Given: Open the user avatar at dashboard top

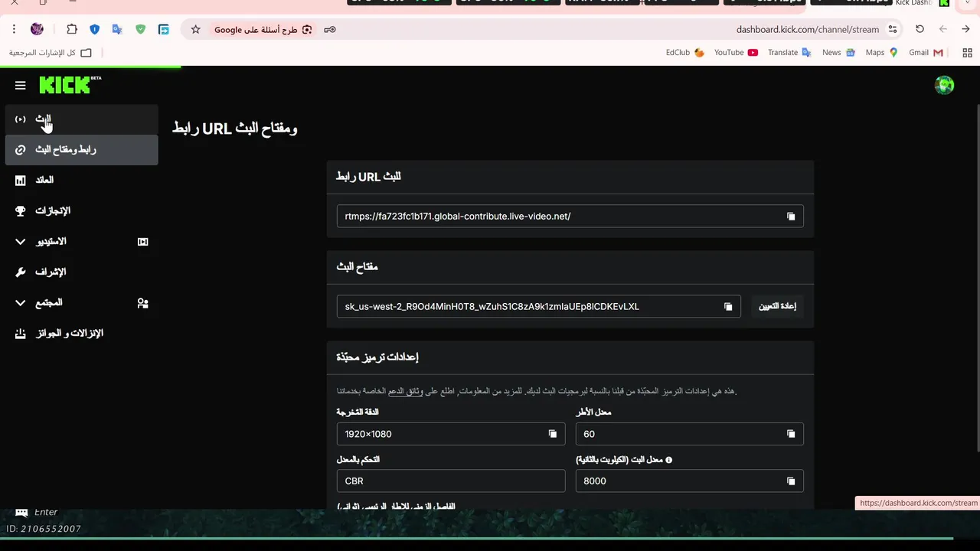Looking at the screenshot, I should [944, 85].
